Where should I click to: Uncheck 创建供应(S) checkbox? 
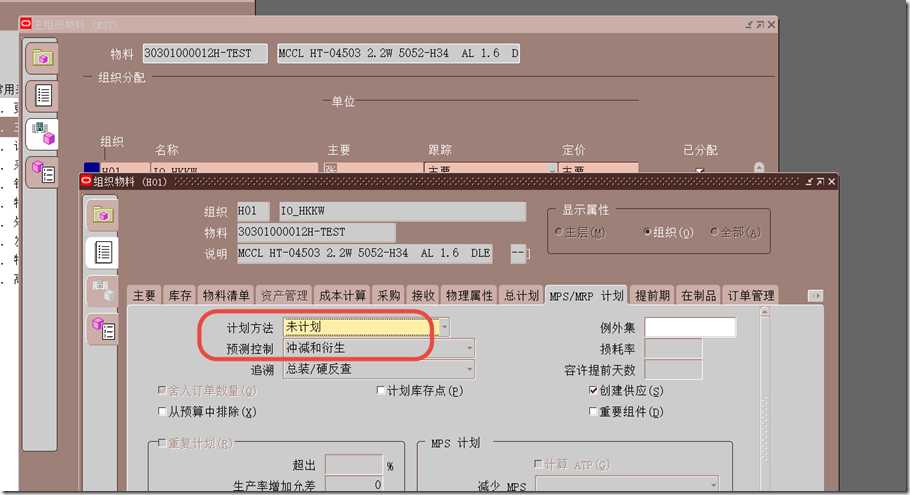pos(593,391)
